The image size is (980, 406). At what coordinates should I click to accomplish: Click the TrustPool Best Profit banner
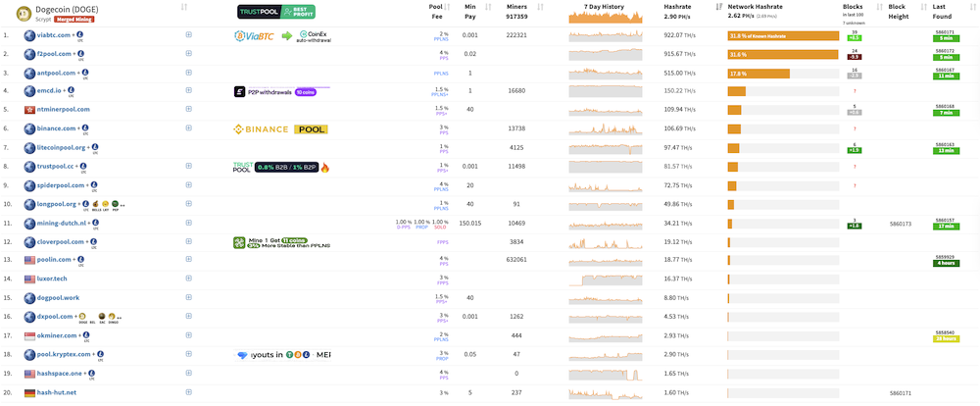pyautogui.click(x=276, y=12)
